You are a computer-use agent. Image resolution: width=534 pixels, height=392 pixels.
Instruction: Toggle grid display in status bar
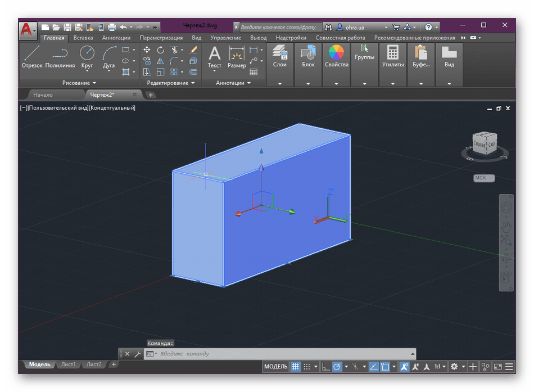tap(296, 367)
